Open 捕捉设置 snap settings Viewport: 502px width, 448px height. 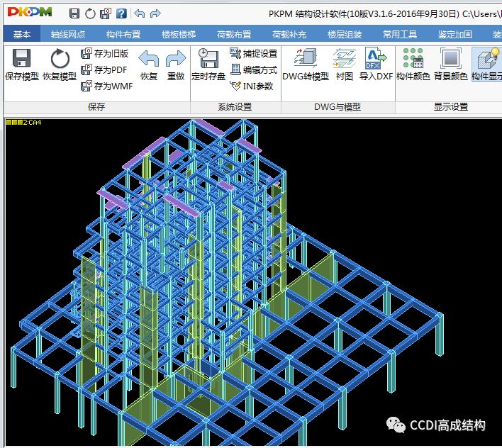254,53
